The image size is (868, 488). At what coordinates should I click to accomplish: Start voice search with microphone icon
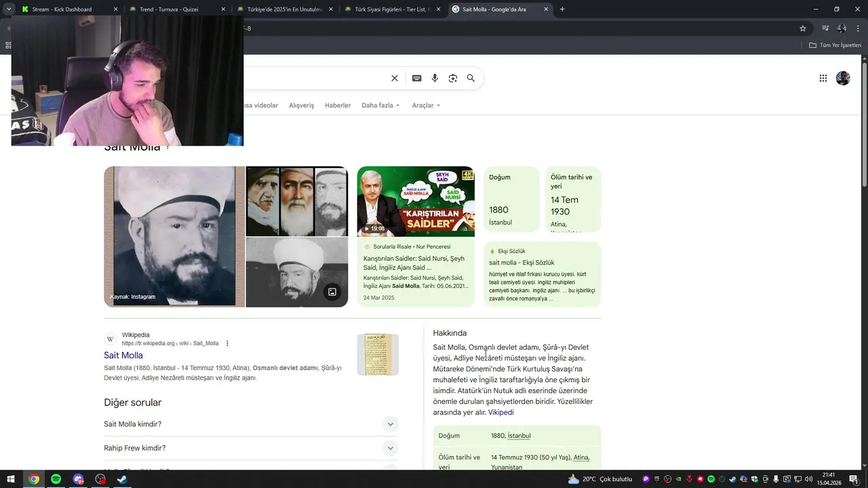point(435,78)
